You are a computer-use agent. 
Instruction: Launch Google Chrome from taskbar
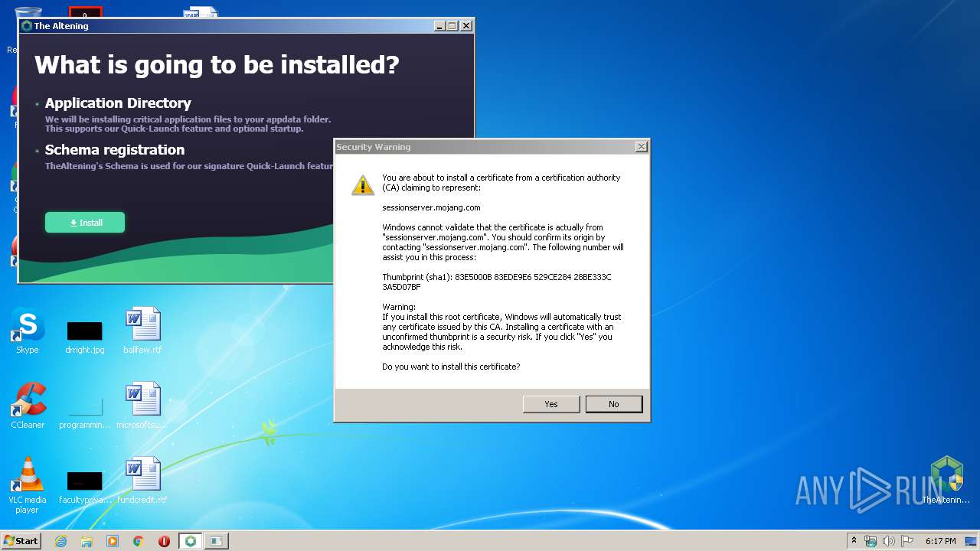[139, 541]
